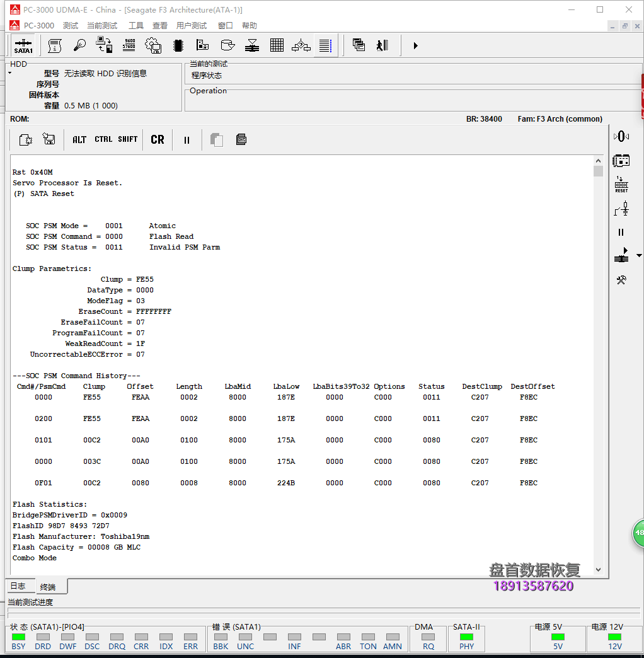Image resolution: width=644 pixels, height=658 pixels.
Task: Click the ROM chip icon
Action: pos(178,45)
